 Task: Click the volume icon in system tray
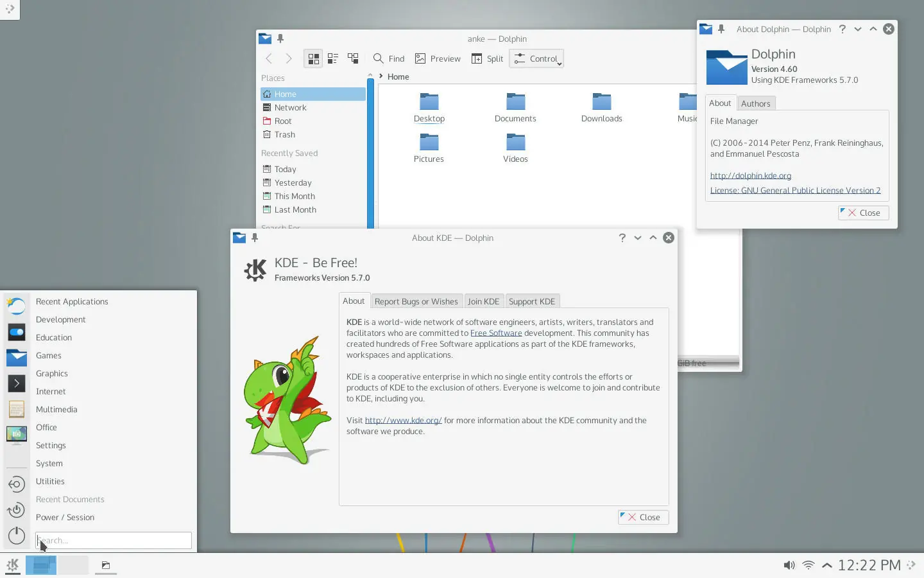[x=789, y=565]
